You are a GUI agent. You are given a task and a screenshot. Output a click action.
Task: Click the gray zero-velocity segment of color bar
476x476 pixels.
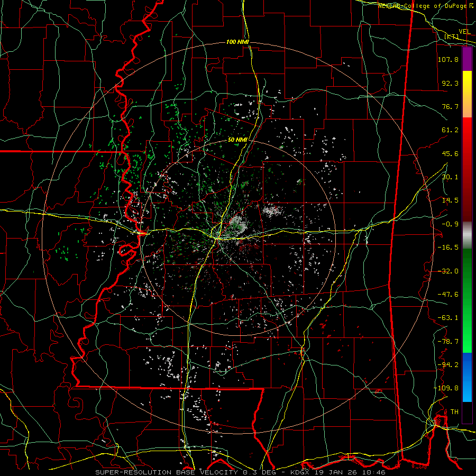[467, 235]
